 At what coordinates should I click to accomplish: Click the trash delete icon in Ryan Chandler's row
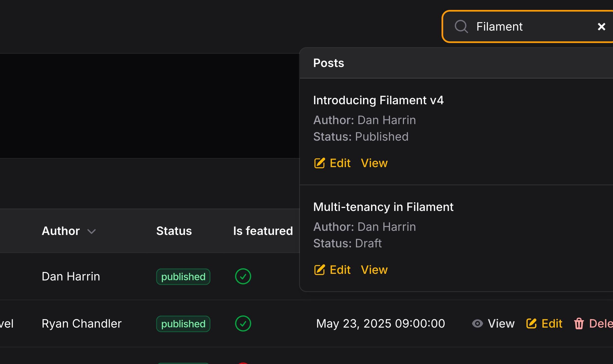579,323
